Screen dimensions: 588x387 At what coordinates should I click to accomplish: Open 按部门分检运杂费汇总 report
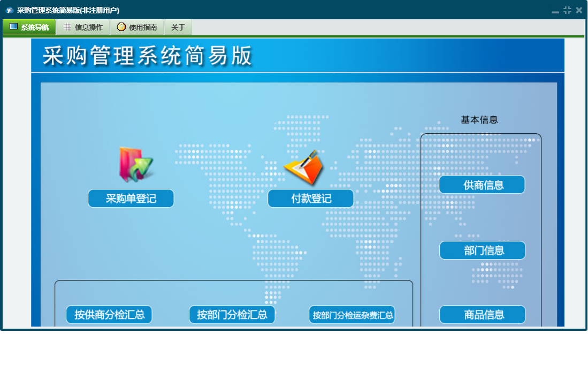tap(352, 315)
